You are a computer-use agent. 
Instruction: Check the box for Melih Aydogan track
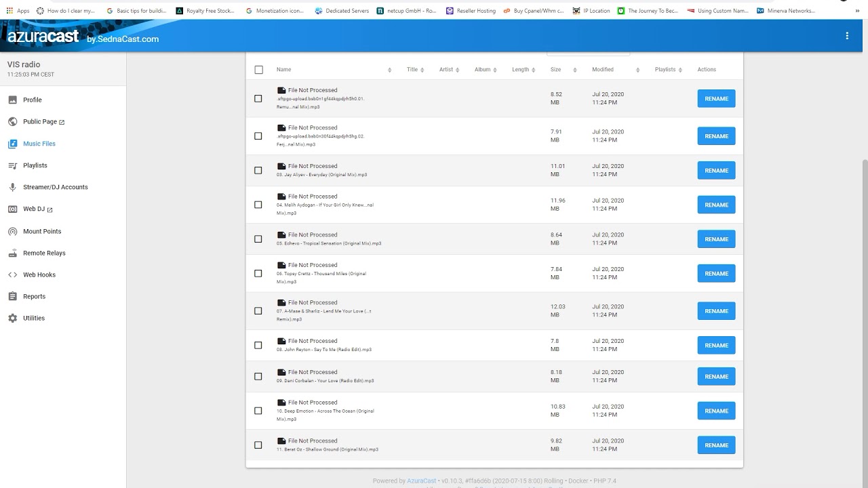(258, 205)
